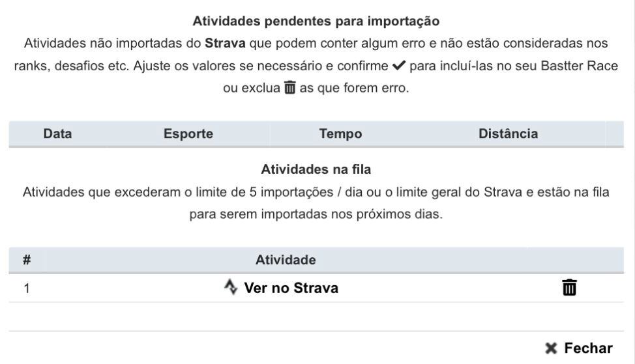Click the # column header
The width and height of the screenshot is (635, 364).
tap(27, 260)
